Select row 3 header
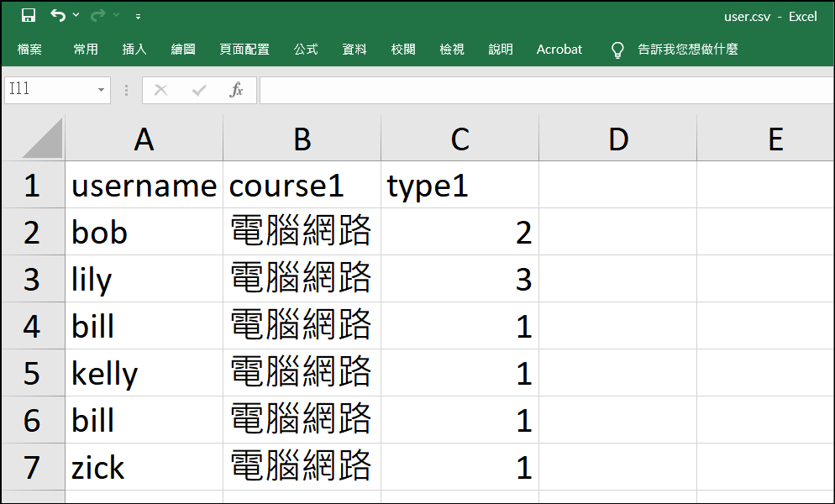 pyautogui.click(x=33, y=279)
